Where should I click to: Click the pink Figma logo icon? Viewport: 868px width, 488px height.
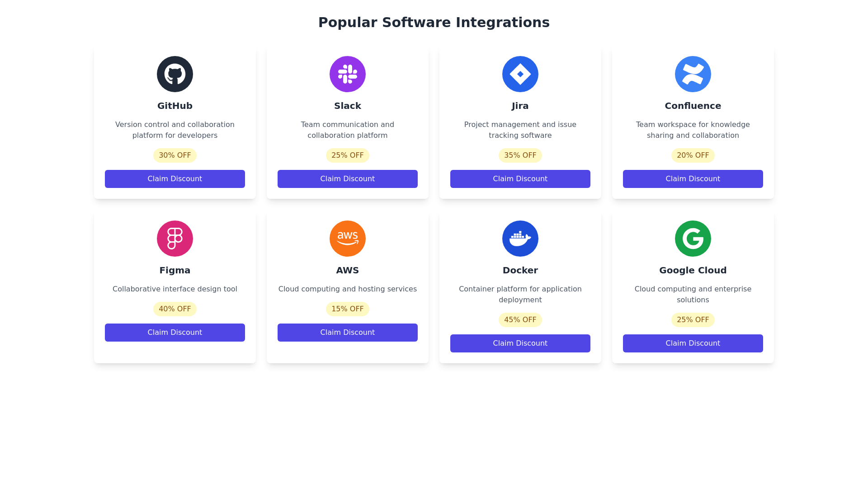[x=175, y=239]
